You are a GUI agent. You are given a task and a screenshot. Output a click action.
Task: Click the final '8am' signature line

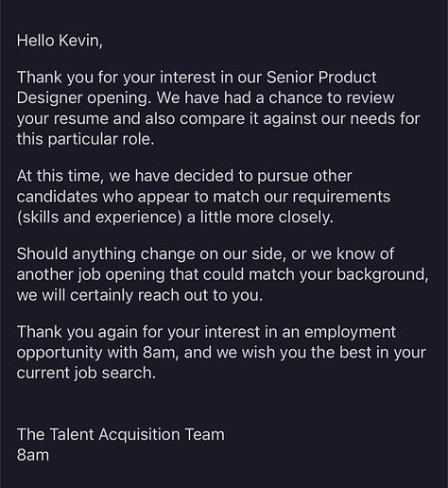tap(33, 455)
